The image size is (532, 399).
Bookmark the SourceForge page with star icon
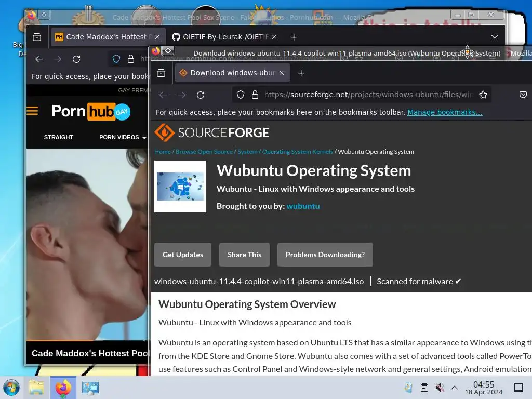(x=483, y=95)
